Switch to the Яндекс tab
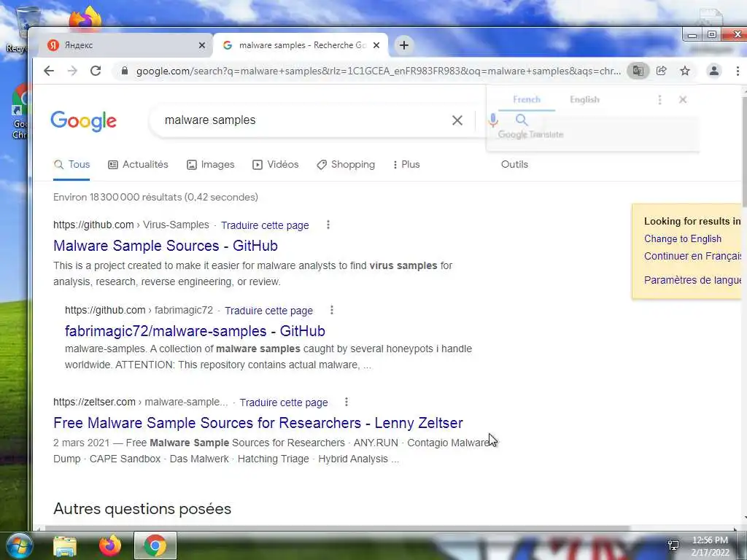The image size is (747, 560). click(125, 45)
